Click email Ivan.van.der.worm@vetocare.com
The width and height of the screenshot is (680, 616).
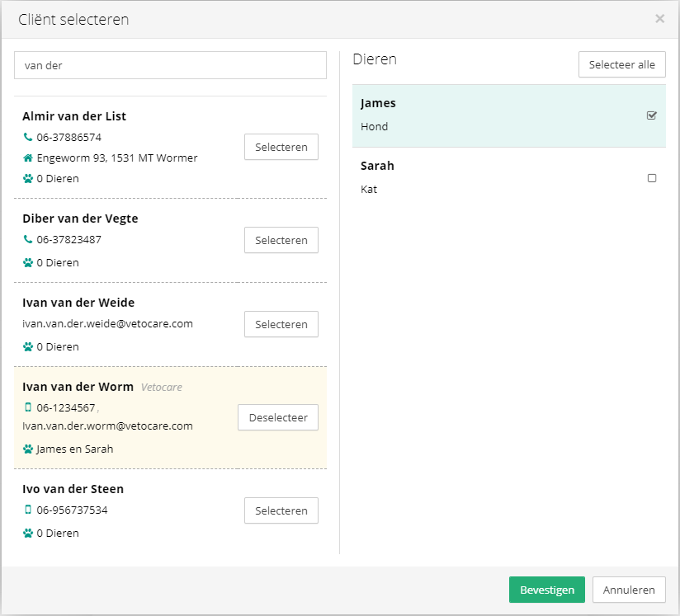(x=107, y=426)
